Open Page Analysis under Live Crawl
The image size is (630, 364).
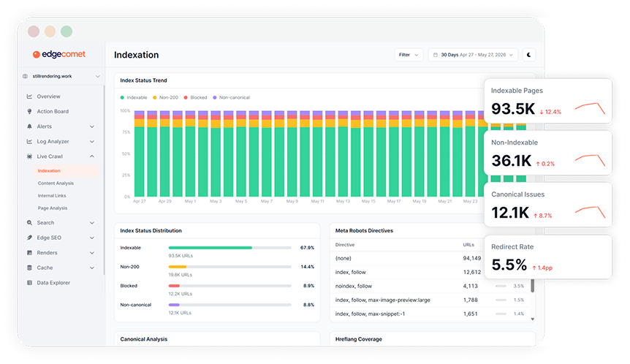53,208
